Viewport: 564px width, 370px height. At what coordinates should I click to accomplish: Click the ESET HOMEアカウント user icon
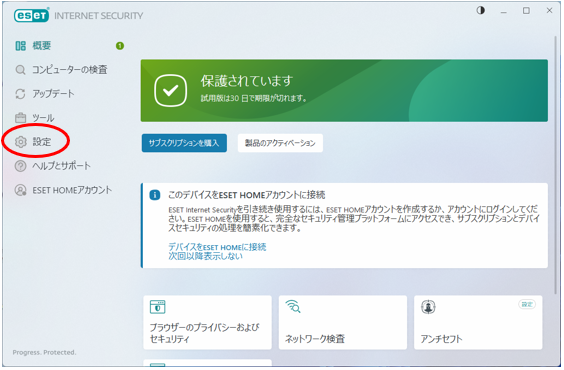(21, 190)
